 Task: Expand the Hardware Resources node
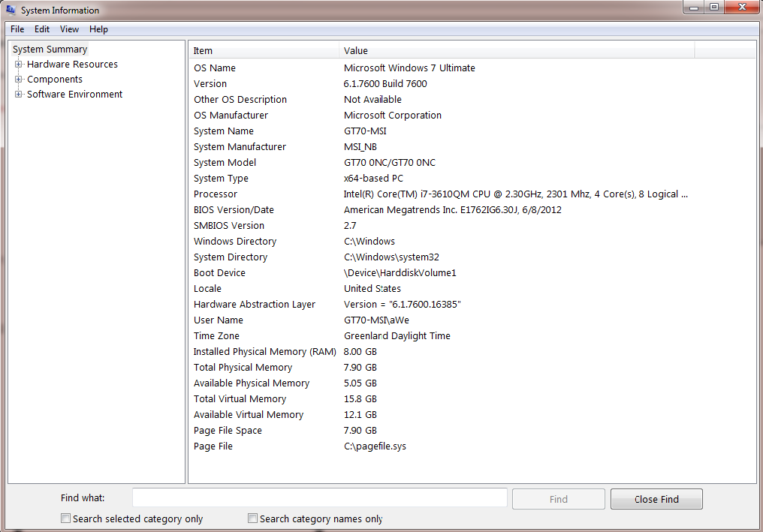tap(19, 65)
